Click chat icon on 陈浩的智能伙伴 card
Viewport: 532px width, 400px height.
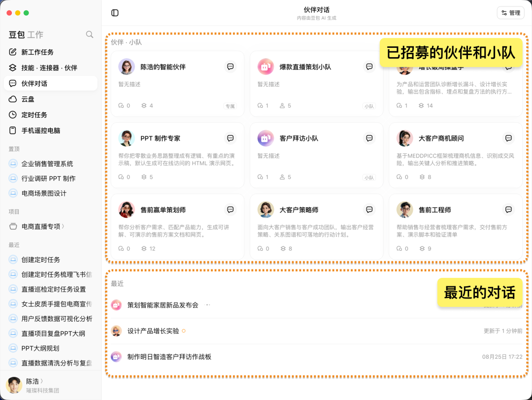[x=231, y=67]
